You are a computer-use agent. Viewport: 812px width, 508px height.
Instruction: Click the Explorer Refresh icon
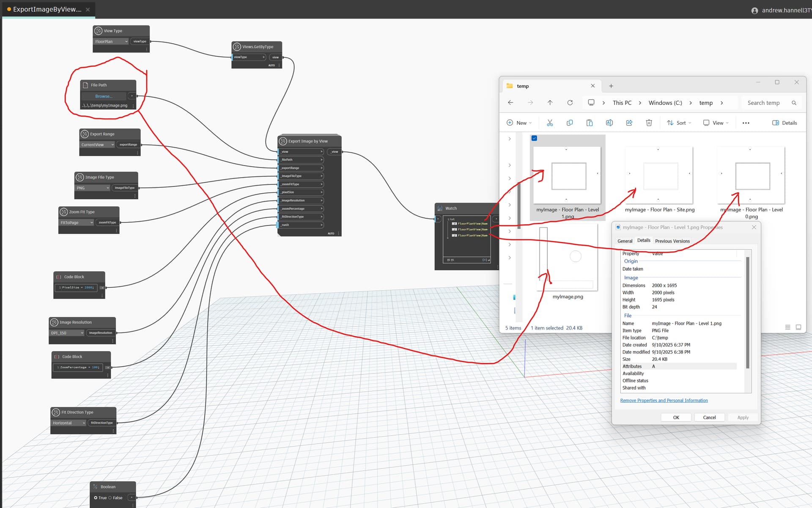(570, 103)
